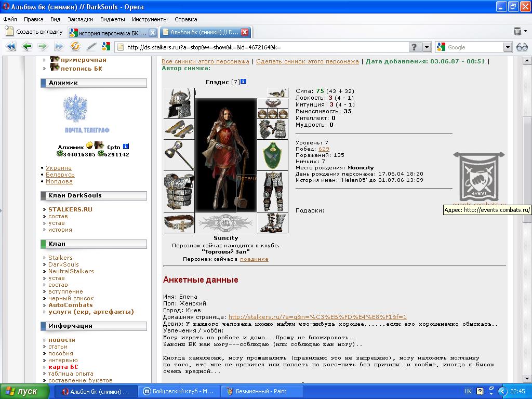Open the летопись БК sidebar link
This screenshot has height=399, width=532.
[x=81, y=69]
